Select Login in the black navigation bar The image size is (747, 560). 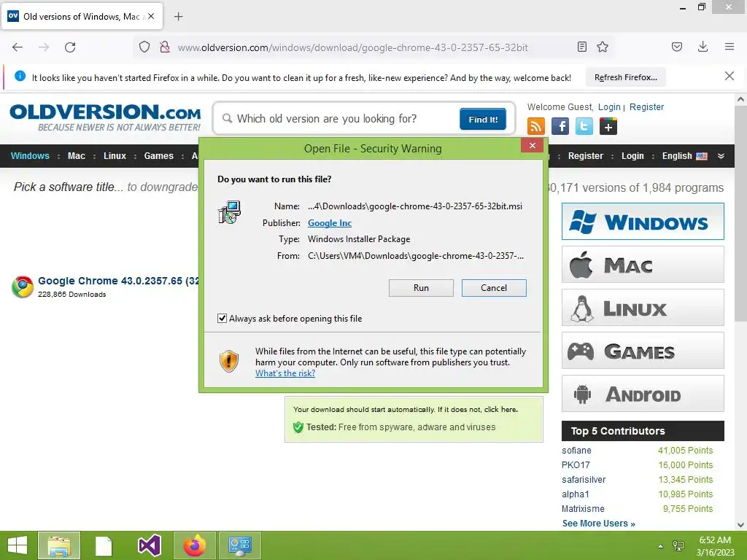632,156
